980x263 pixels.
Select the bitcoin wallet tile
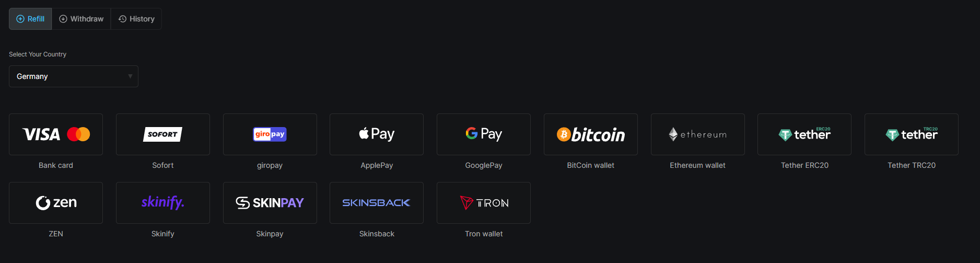[x=591, y=134]
